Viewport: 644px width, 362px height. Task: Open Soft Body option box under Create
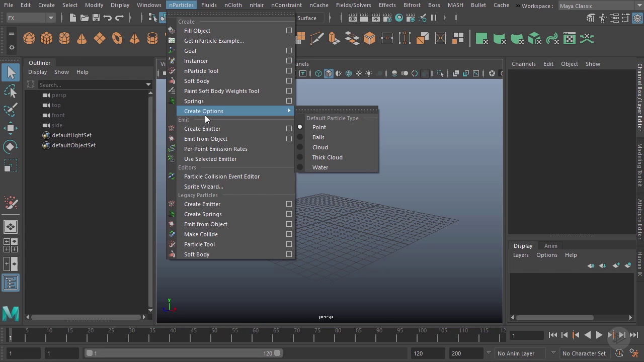[289, 81]
